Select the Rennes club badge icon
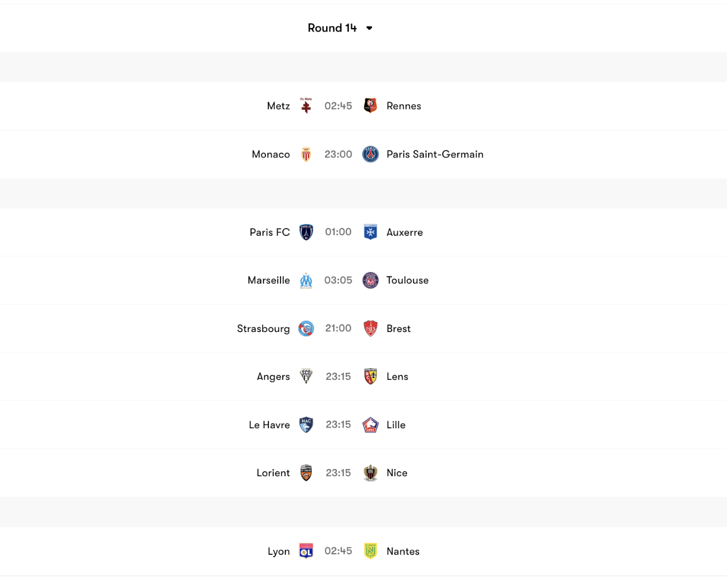Viewport: 728px width, 580px height. [x=370, y=106]
